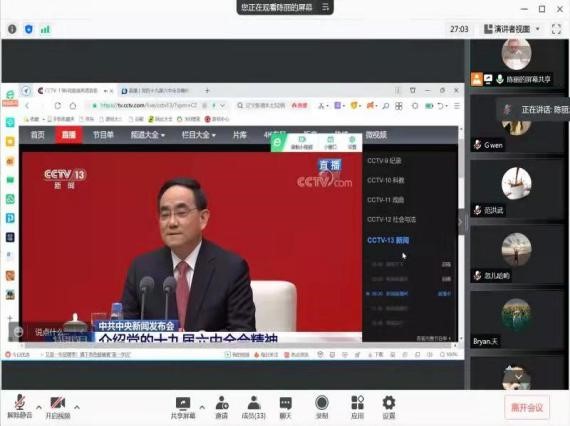
Task: Select 忽儿哈哟 participant thumbnail
Action: [517, 255]
